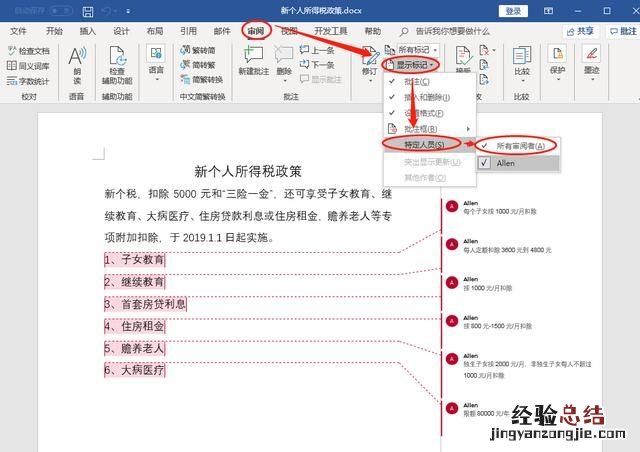Switch to the 插入 tab
Image resolution: width=640 pixels, height=452 pixels.
tap(87, 31)
